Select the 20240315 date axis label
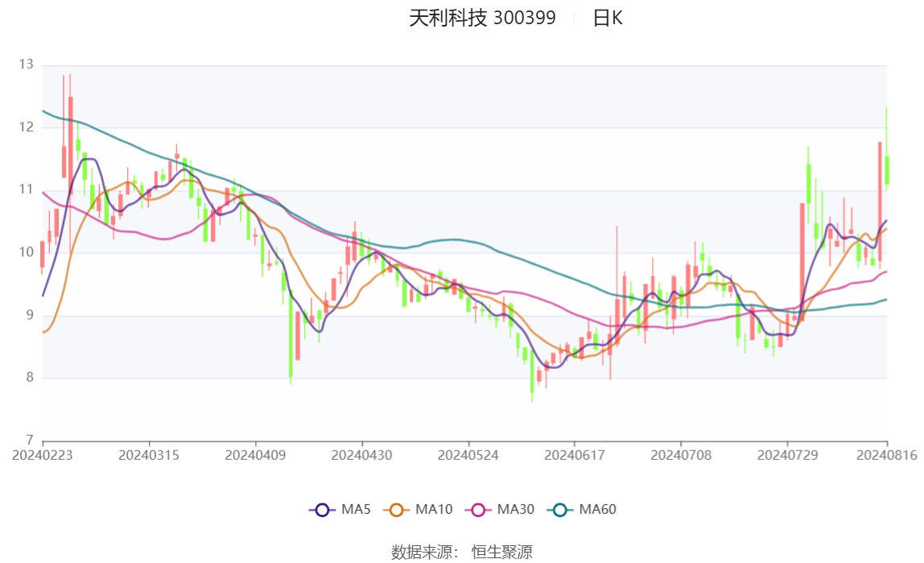This screenshot has height=563, width=924. [149, 455]
